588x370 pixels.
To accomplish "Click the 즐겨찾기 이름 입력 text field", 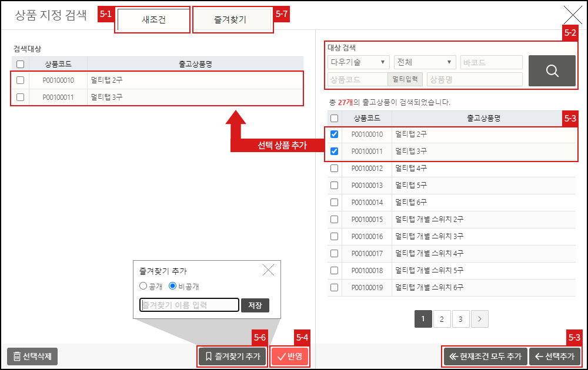I will 188,305.
